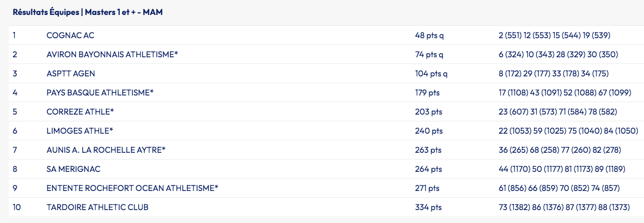The height and width of the screenshot is (223, 644).
Task: Open ASPTT AGEN team entry
Action: [71, 74]
